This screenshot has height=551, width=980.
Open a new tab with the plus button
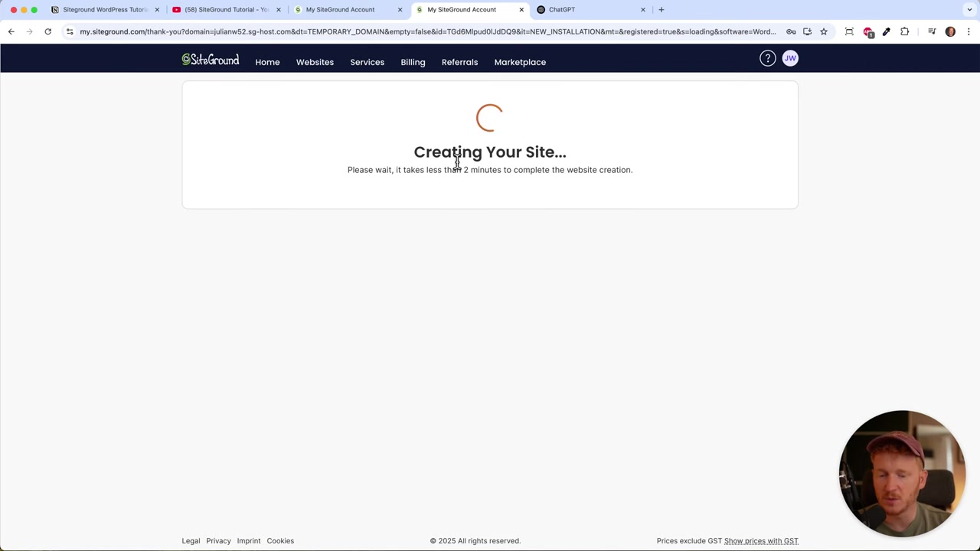click(x=661, y=9)
